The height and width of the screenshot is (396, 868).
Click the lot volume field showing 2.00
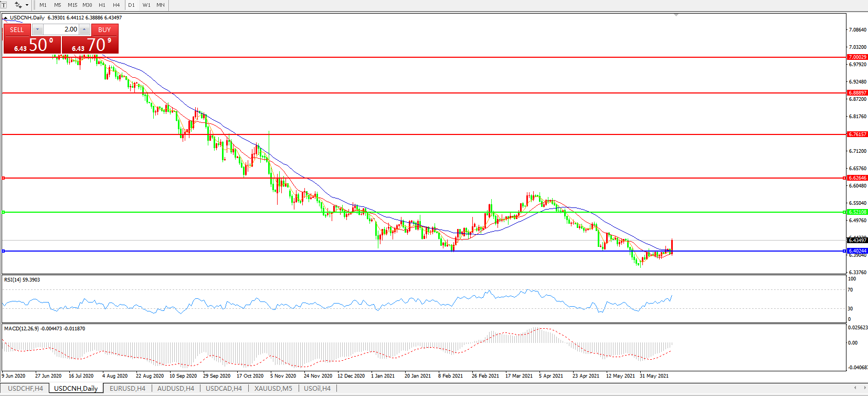pos(61,29)
